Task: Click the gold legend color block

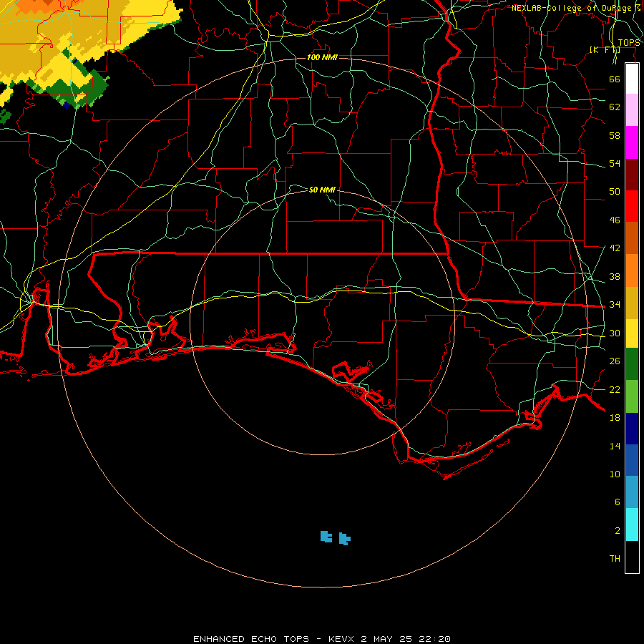Action: pos(632,303)
